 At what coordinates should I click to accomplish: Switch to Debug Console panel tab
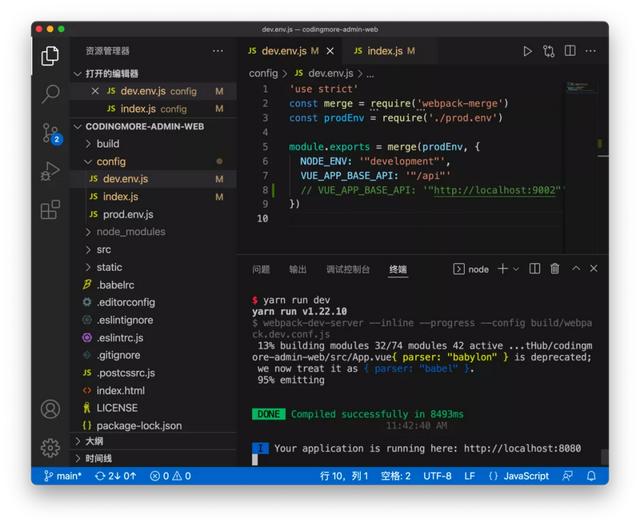[x=348, y=269]
